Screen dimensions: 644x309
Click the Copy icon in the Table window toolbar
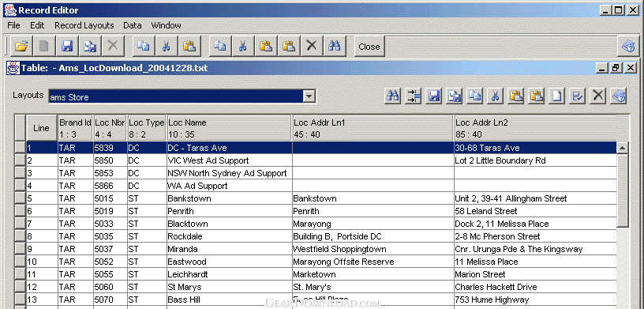[475, 96]
